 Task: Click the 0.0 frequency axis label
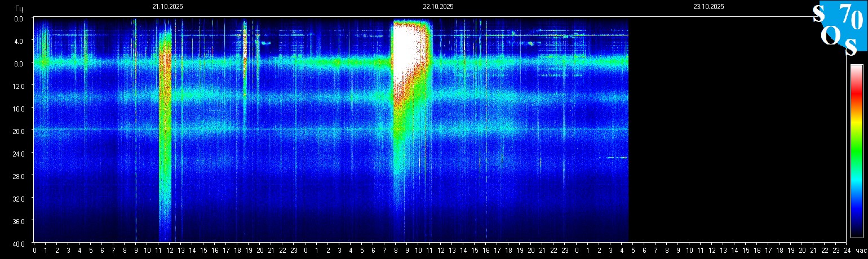coord(18,19)
